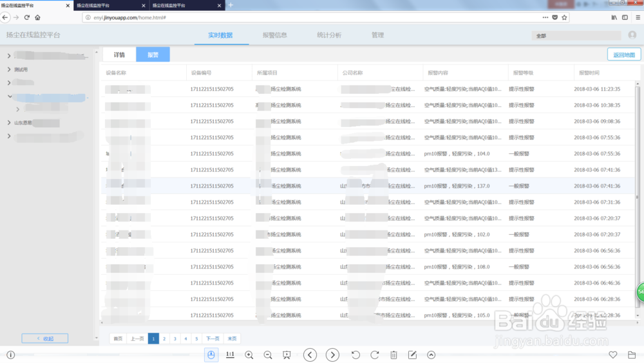
Task: Select row with time 2018-03-06 11:23:35
Action: (x=368, y=89)
